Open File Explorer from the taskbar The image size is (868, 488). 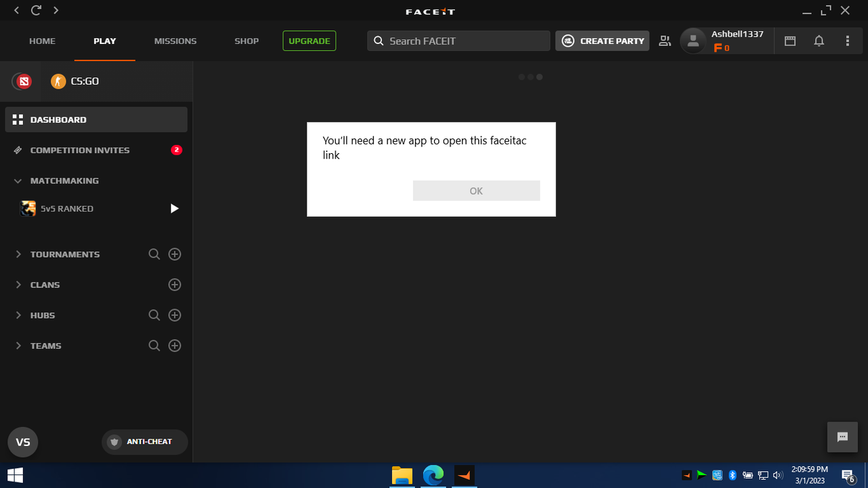click(402, 475)
